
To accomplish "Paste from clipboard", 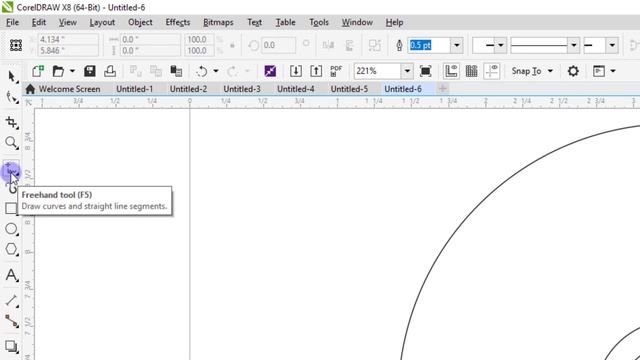I will 176,71.
